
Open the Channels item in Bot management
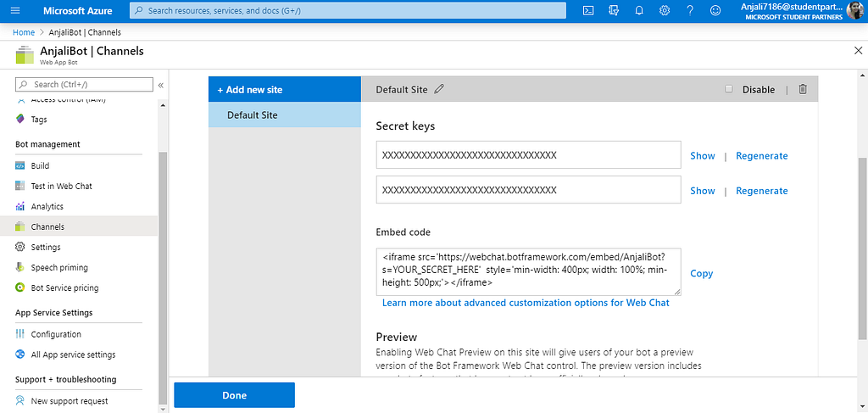47,226
